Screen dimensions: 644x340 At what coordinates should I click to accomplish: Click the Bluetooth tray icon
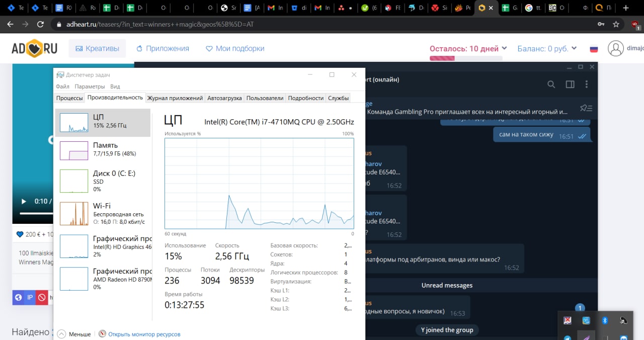point(605,320)
